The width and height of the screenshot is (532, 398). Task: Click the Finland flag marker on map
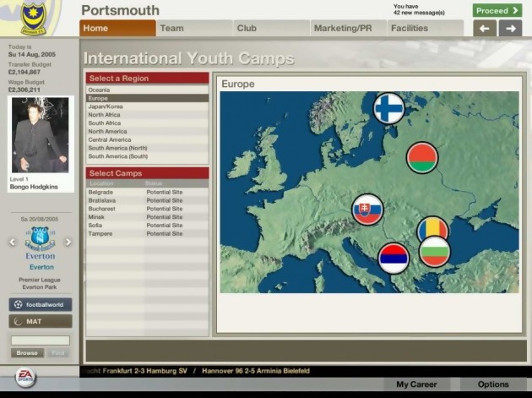click(389, 108)
